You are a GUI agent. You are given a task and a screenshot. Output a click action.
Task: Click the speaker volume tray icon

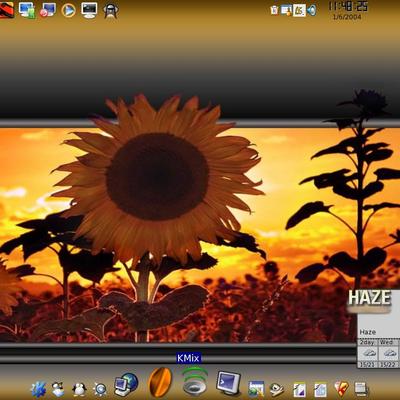click(x=311, y=10)
